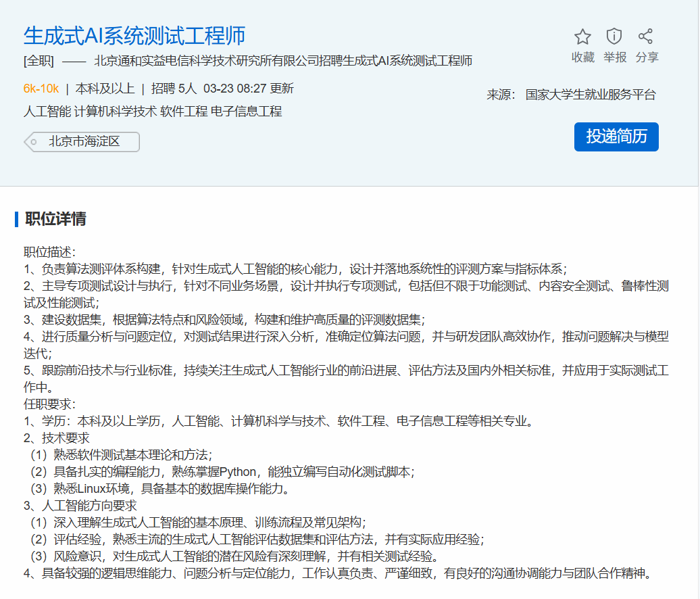This screenshot has width=700, height=599.
Task: Click the 6k-10k salary text
Action: pyautogui.click(x=41, y=89)
